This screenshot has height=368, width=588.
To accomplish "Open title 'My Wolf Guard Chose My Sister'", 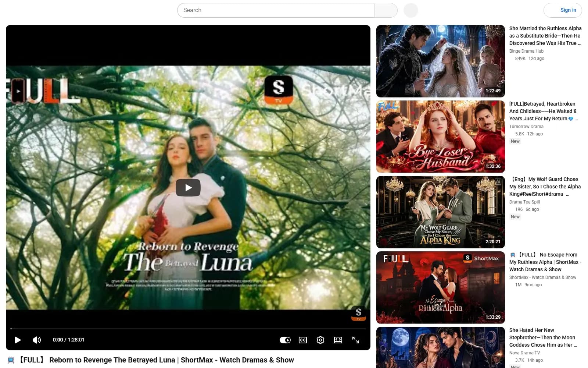I will point(545,187).
